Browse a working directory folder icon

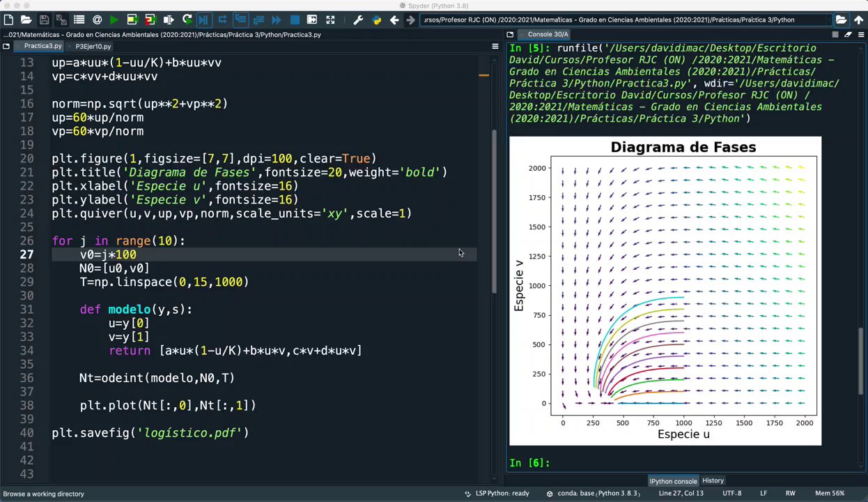(x=841, y=20)
